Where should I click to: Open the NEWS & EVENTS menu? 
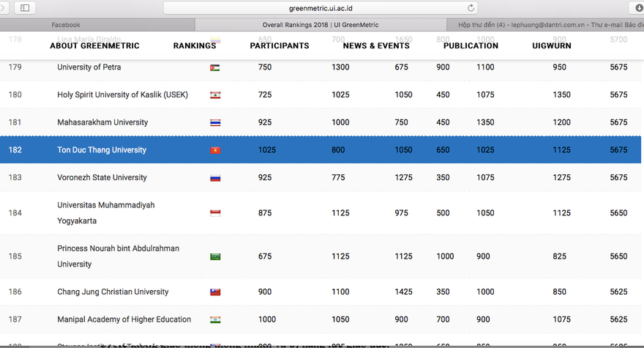coord(376,45)
